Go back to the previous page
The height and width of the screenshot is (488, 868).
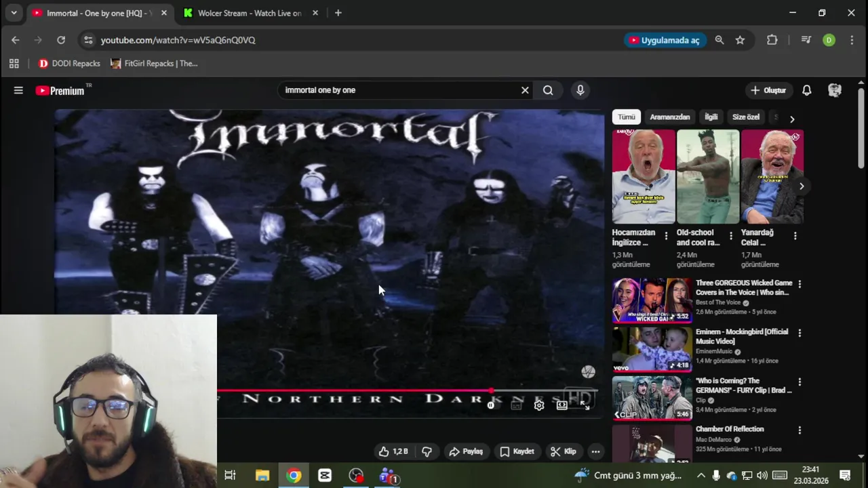pos(16,40)
